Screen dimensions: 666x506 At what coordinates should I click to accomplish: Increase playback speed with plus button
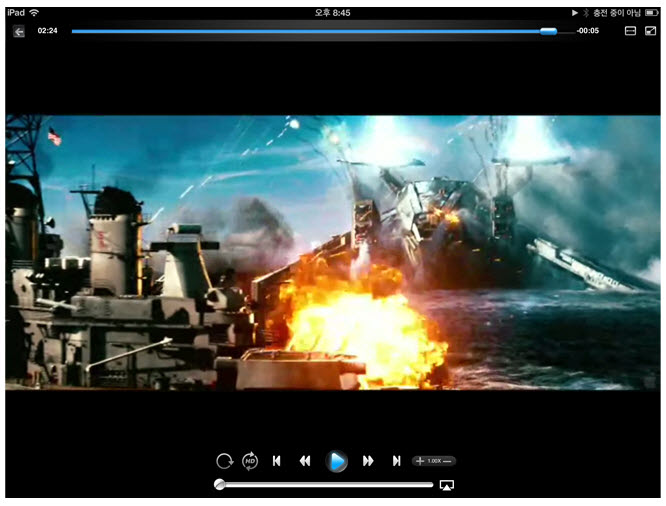(x=420, y=461)
